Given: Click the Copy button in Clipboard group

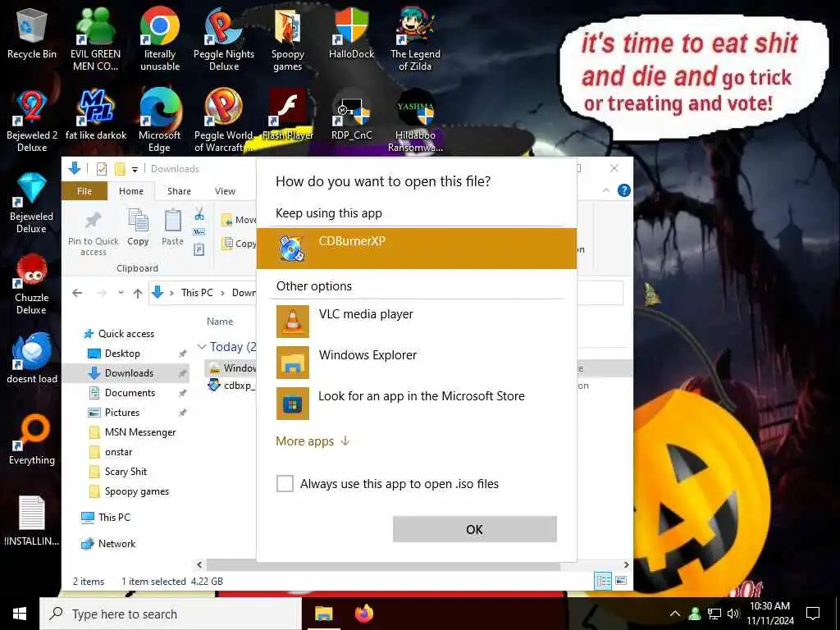Looking at the screenshot, I should pyautogui.click(x=138, y=227).
